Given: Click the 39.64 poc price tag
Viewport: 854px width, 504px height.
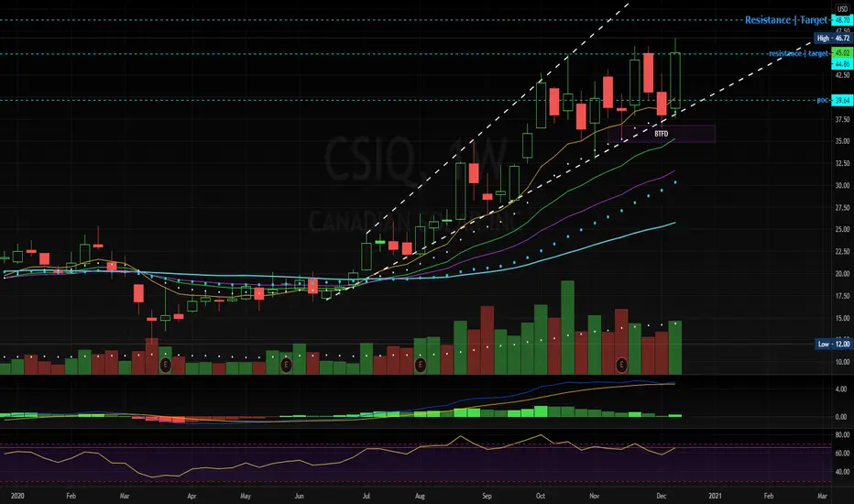Looking at the screenshot, I should pos(842,100).
